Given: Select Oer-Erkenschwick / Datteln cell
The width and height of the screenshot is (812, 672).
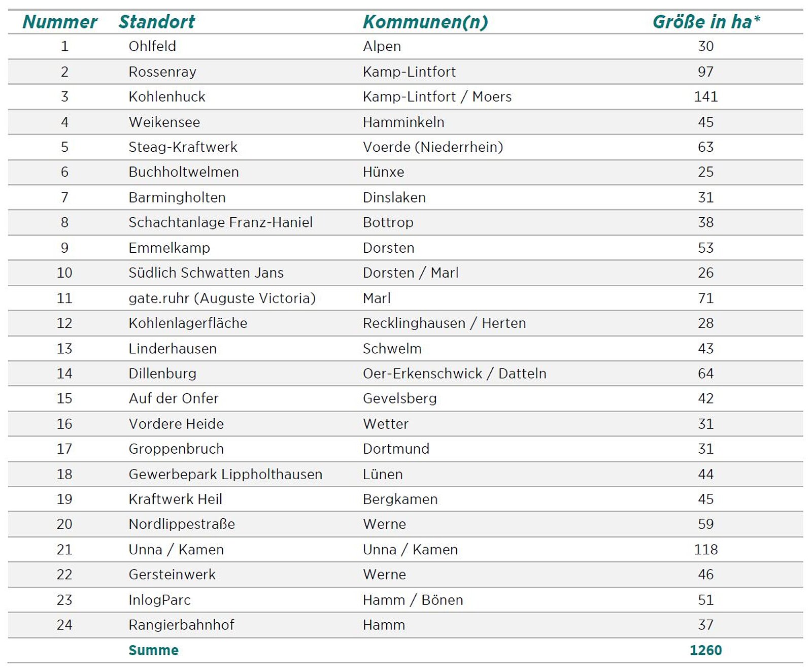Looking at the screenshot, I should pyautogui.click(x=454, y=373).
